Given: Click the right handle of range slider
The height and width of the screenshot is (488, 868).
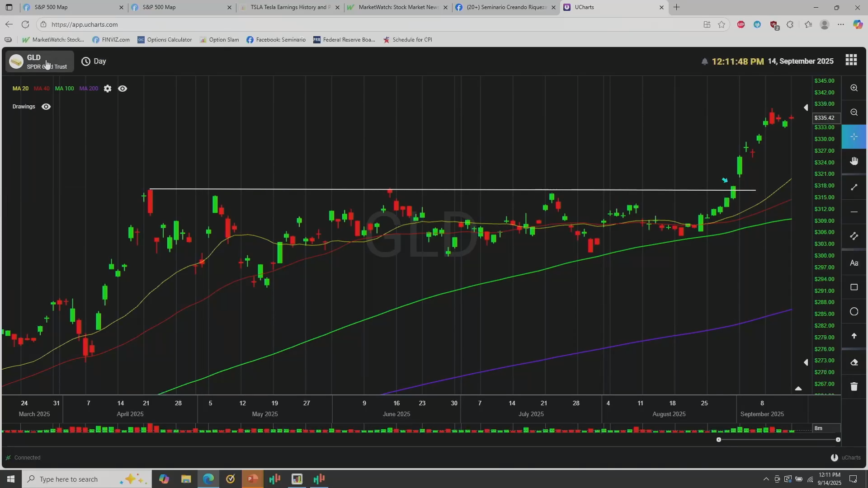Looking at the screenshot, I should [838, 440].
